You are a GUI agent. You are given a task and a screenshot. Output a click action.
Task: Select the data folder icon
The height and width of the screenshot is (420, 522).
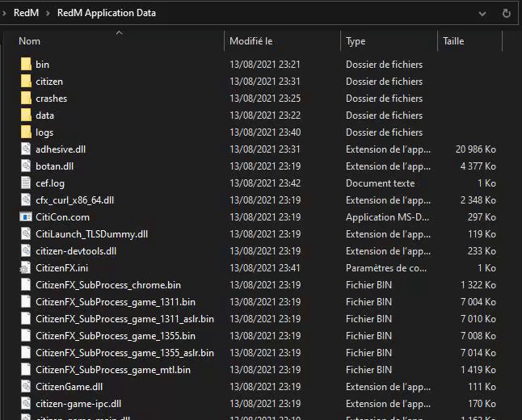click(x=26, y=115)
